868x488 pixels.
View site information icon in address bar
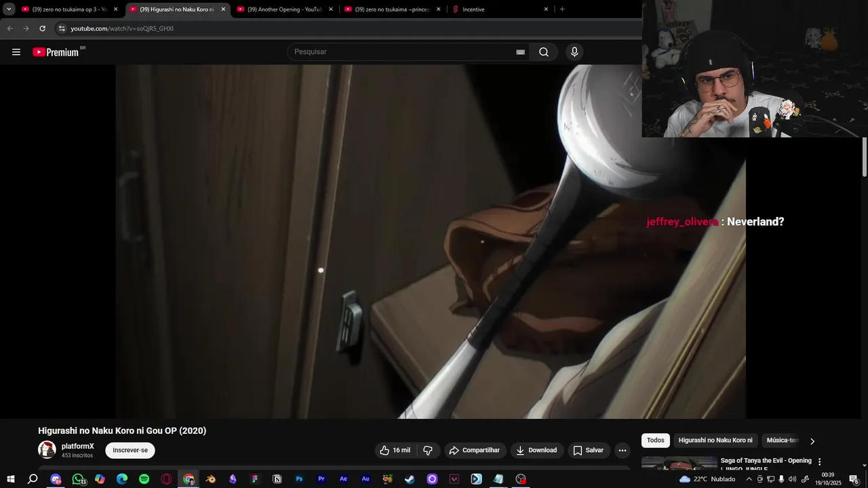(62, 28)
